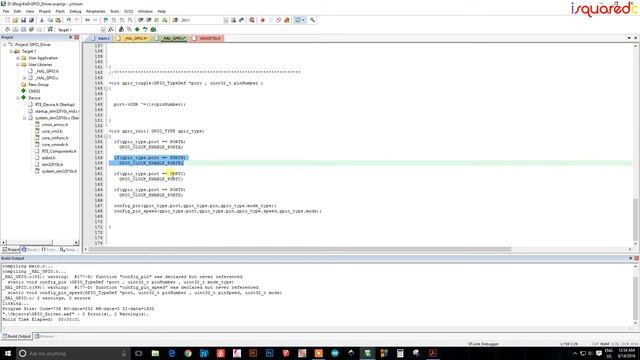Indent the selected lines via toolbar
Image resolution: width=640 pixels, height=360 pixels.
(140, 20)
